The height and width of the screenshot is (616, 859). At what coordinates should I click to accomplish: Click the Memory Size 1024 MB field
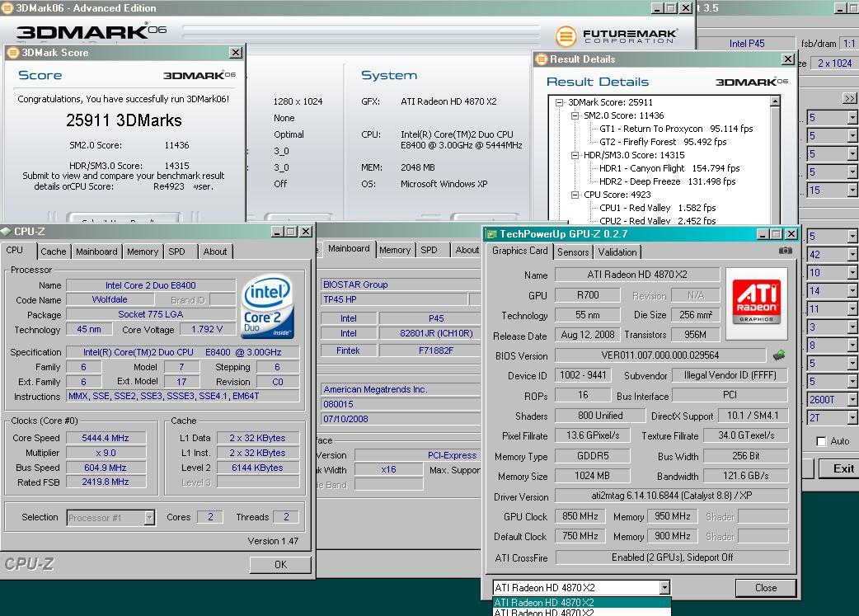[592, 476]
